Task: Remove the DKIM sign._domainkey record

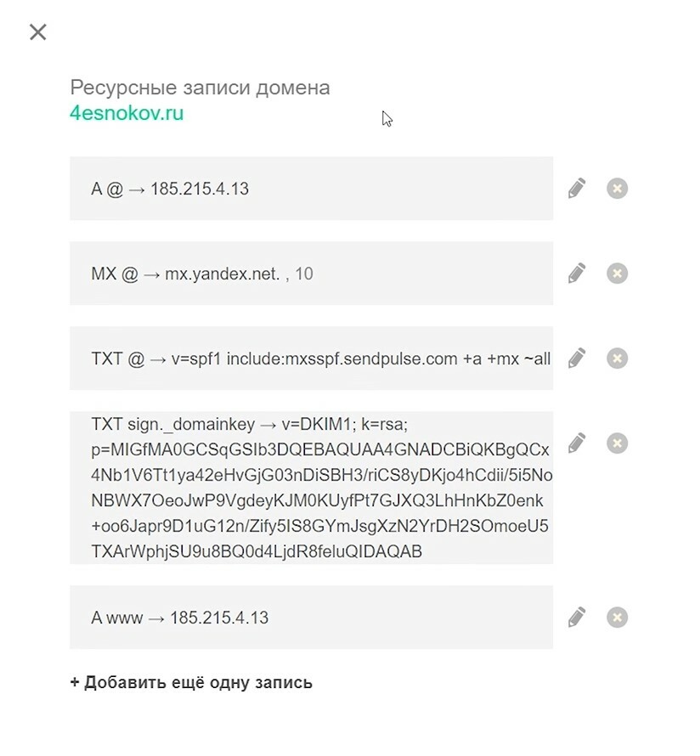Action: 617,443
